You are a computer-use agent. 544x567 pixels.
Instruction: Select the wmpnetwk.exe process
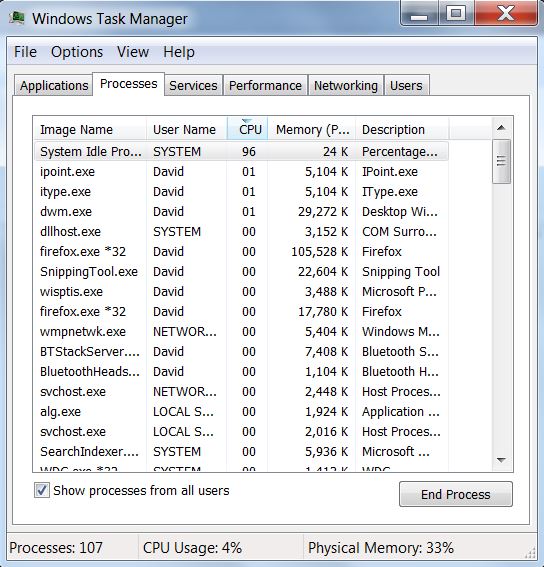[x=241, y=331]
